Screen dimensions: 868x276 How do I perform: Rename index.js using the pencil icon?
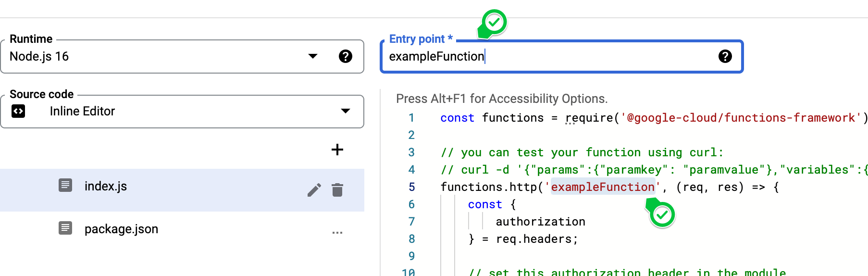coord(314,190)
